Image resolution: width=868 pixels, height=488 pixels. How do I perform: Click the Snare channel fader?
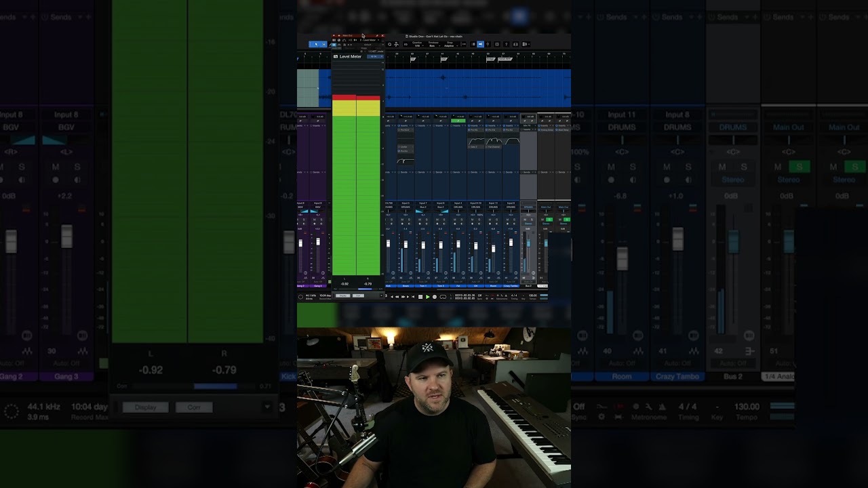tap(406, 244)
